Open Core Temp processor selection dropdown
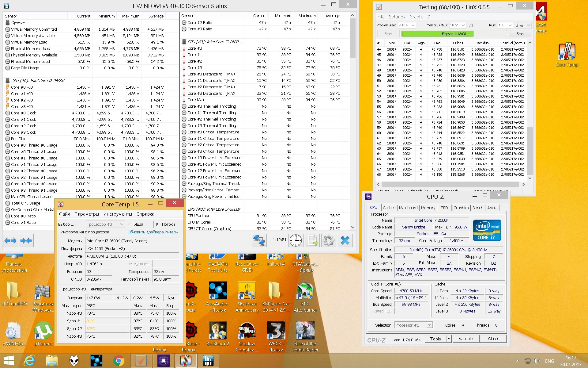This screenshot has width=588, height=368. tap(105, 224)
